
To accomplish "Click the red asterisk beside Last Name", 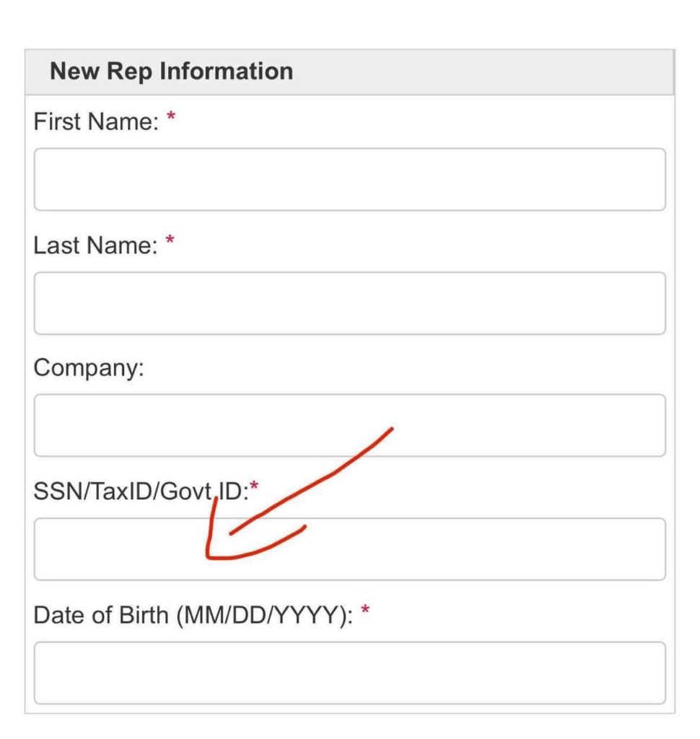I will (x=170, y=240).
